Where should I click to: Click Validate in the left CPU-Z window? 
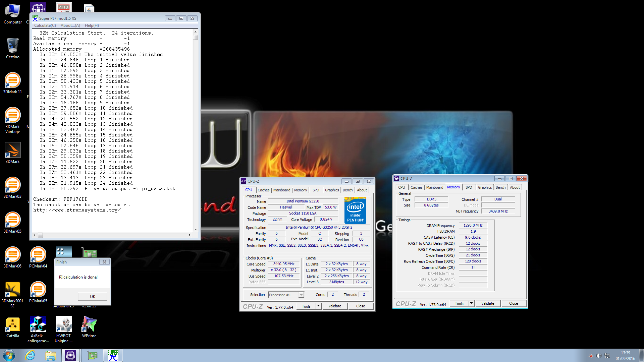(x=335, y=306)
